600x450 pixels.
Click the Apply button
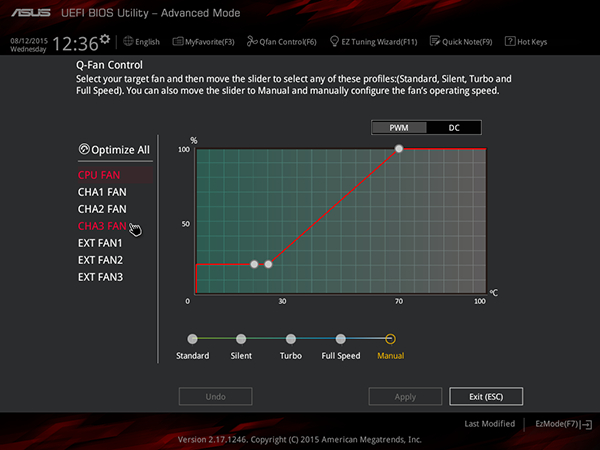click(405, 396)
